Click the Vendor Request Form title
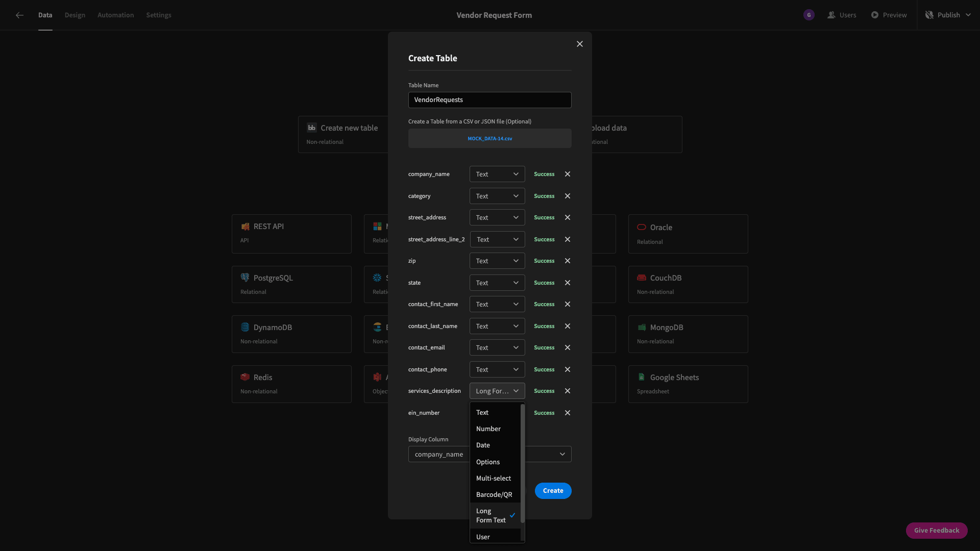The height and width of the screenshot is (551, 980). 494,15
